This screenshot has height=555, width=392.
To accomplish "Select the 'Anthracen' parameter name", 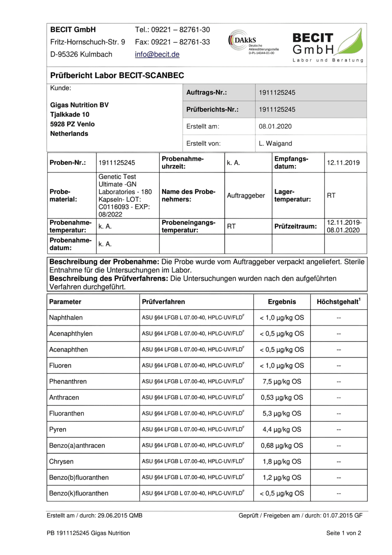I will tap(64, 397).
